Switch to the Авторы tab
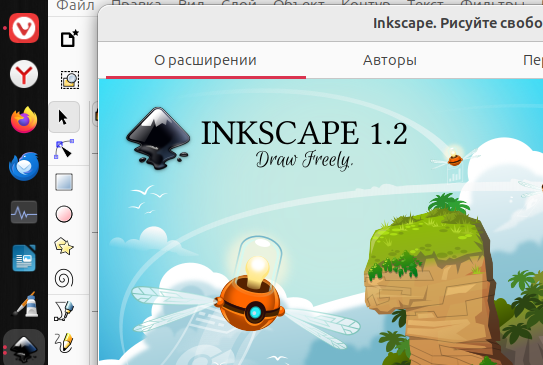 pyautogui.click(x=390, y=60)
